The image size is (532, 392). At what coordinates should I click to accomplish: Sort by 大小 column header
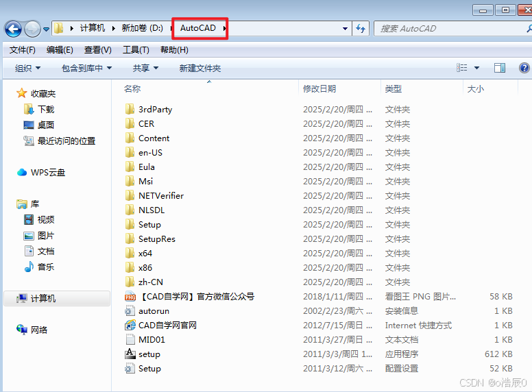[475, 89]
